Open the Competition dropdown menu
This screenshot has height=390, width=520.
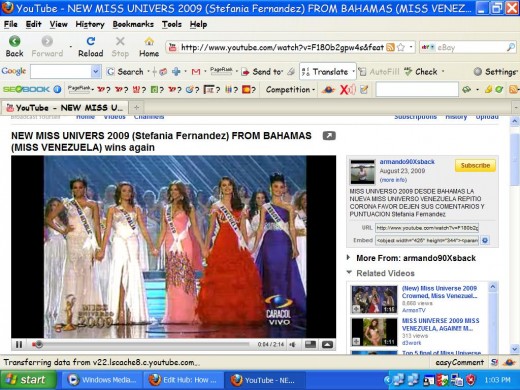[x=290, y=89]
